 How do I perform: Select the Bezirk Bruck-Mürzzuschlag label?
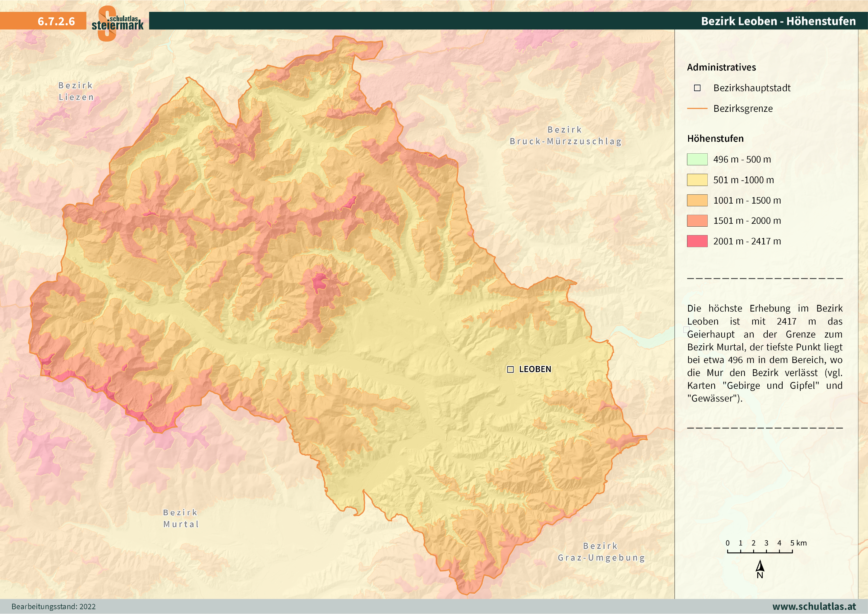[x=565, y=136]
